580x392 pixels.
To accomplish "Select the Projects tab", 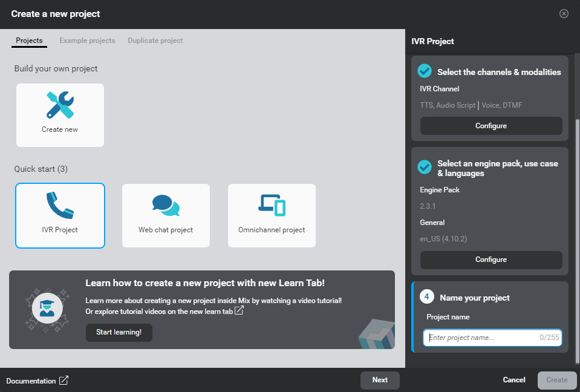I will pyautogui.click(x=28, y=41).
